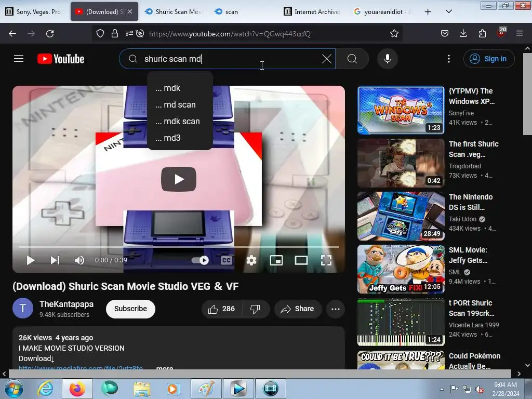Open the red extension icon with badge 20

501,33
